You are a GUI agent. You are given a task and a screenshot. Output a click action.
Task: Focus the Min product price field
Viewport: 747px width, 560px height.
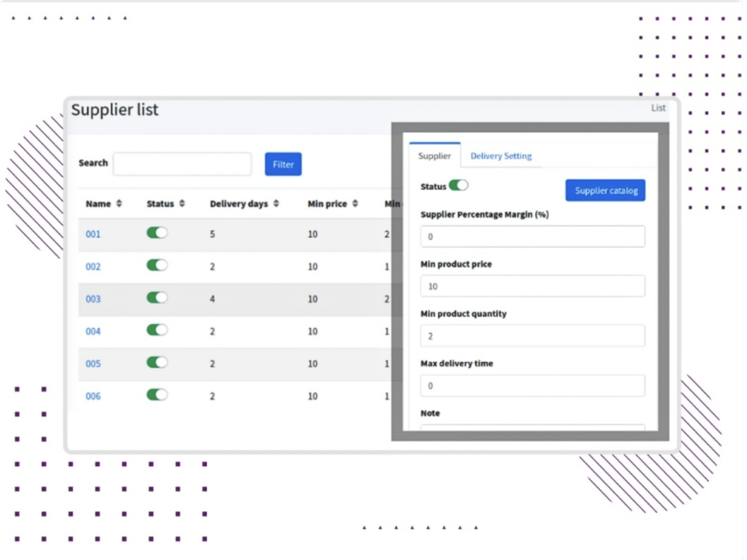tap(533, 286)
